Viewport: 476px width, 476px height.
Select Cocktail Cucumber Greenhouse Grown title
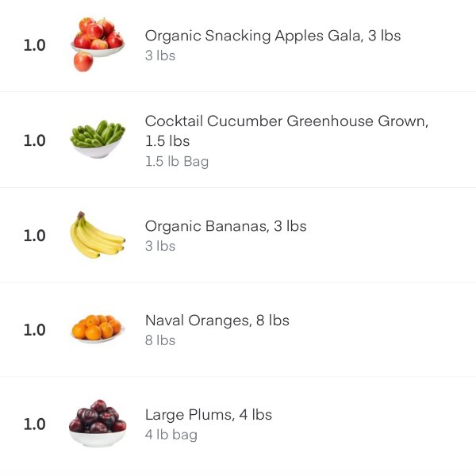click(x=286, y=131)
